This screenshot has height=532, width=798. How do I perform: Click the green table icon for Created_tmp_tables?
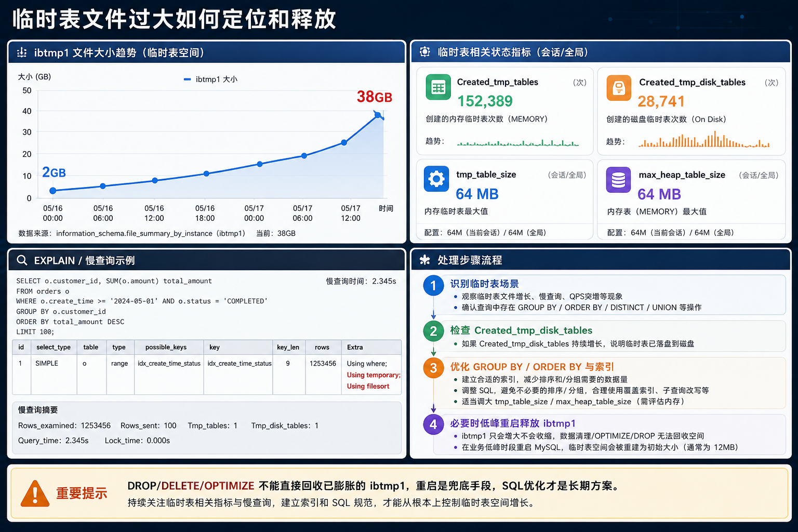(438, 87)
